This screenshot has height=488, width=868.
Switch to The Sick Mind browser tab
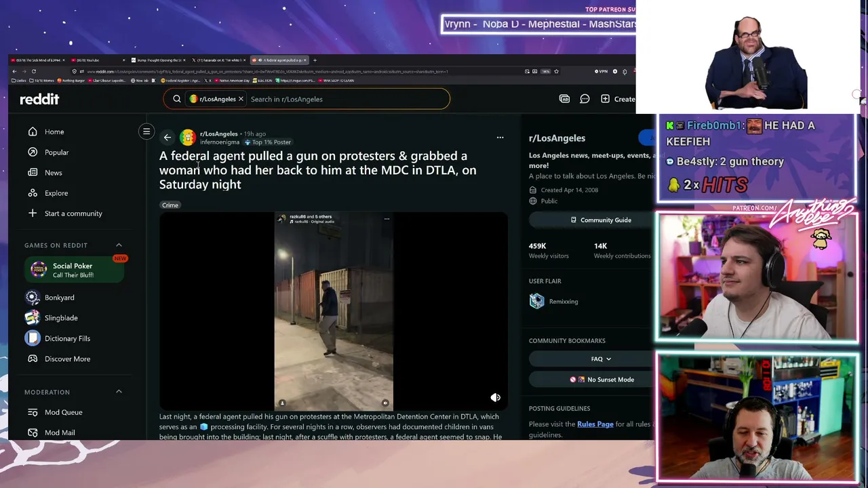[x=38, y=60]
